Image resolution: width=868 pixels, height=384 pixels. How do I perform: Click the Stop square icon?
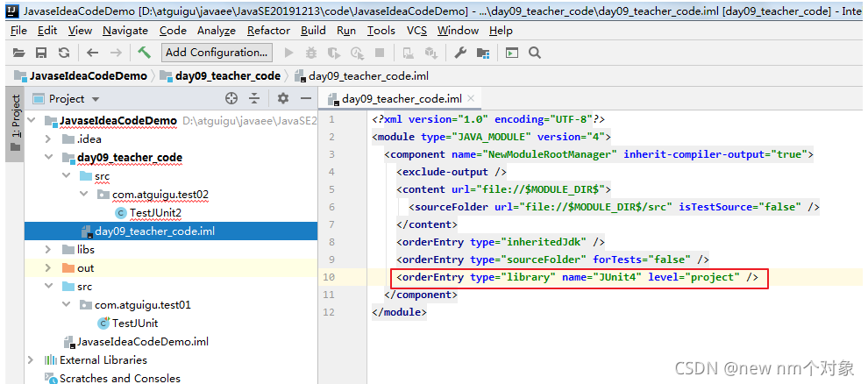(379, 53)
